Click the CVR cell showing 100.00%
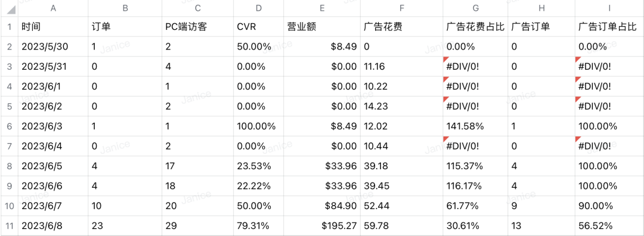The height and width of the screenshot is (236, 644). coord(258,126)
